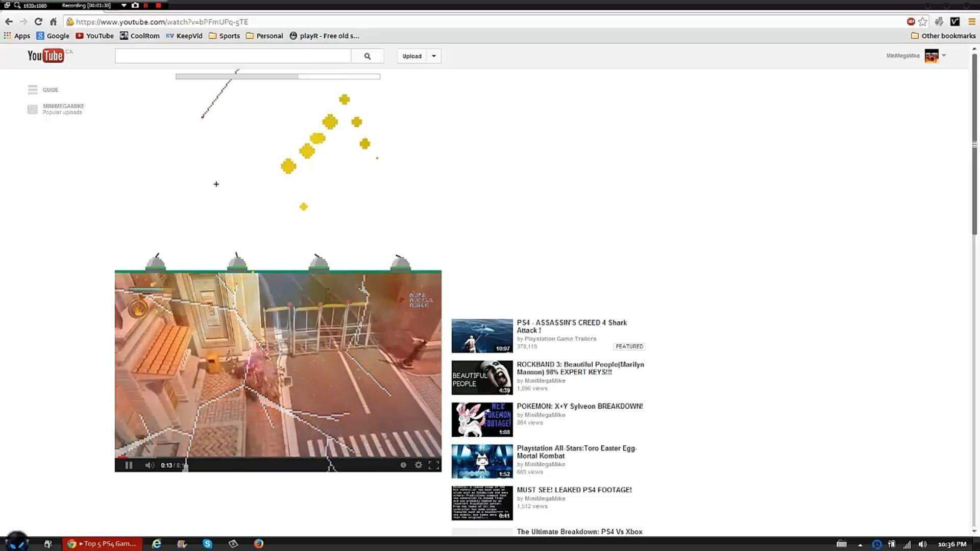
Task: Enter fullscreen using the player icon
Action: (x=434, y=465)
